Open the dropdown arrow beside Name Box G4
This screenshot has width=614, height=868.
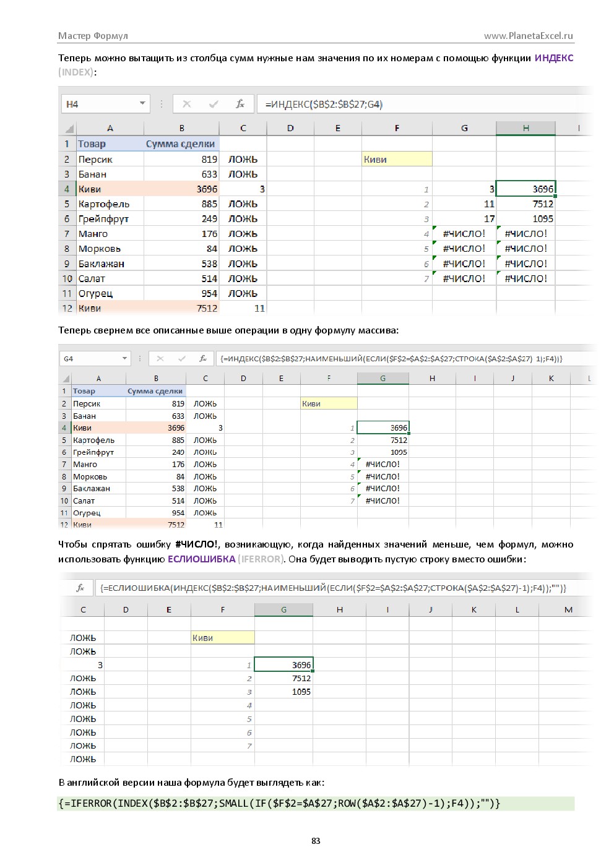pos(124,358)
